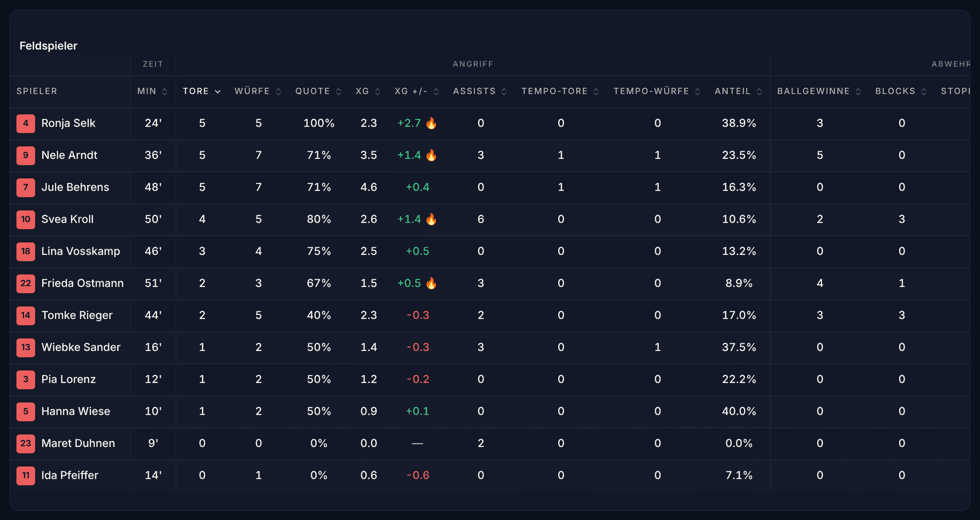The image size is (980, 520).
Task: Click the ANGRIFF group header
Action: click(x=473, y=64)
